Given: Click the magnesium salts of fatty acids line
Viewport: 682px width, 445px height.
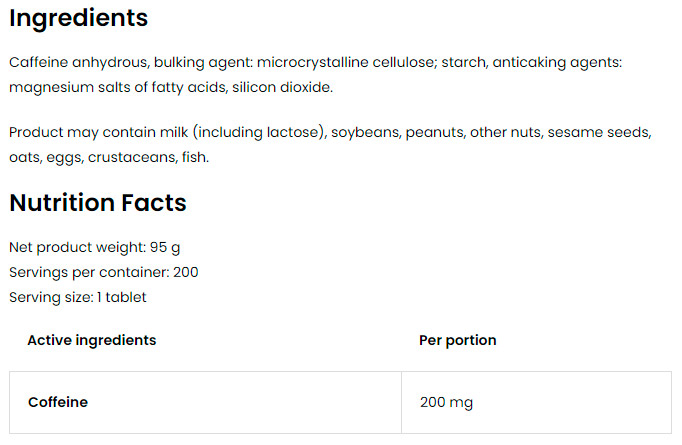Looking at the screenshot, I should (x=171, y=87).
